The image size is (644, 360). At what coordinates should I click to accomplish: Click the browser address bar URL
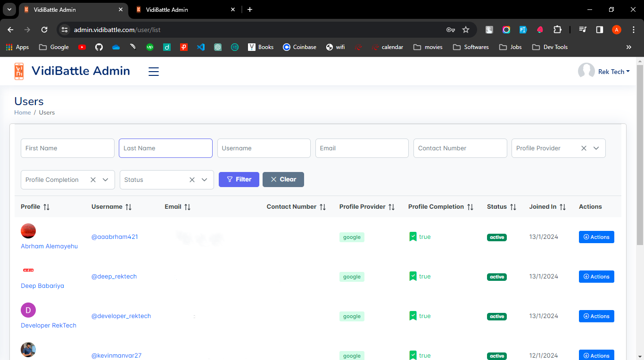pyautogui.click(x=117, y=30)
